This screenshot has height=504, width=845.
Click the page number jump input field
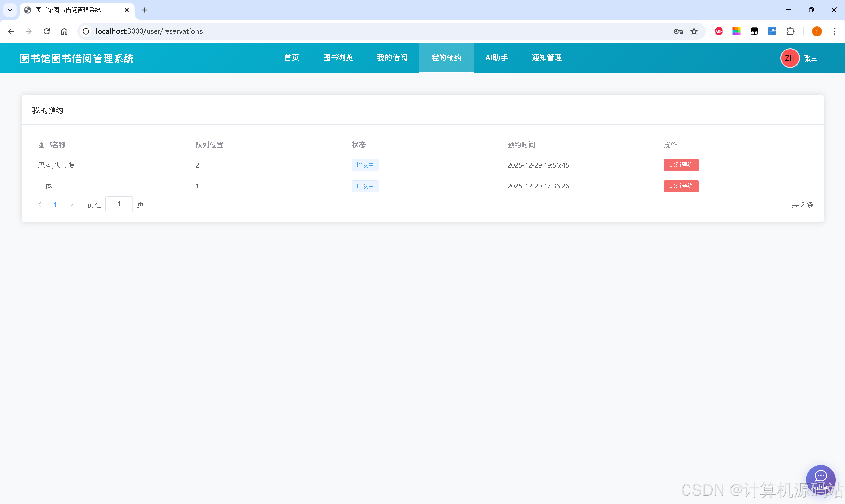[x=119, y=204]
